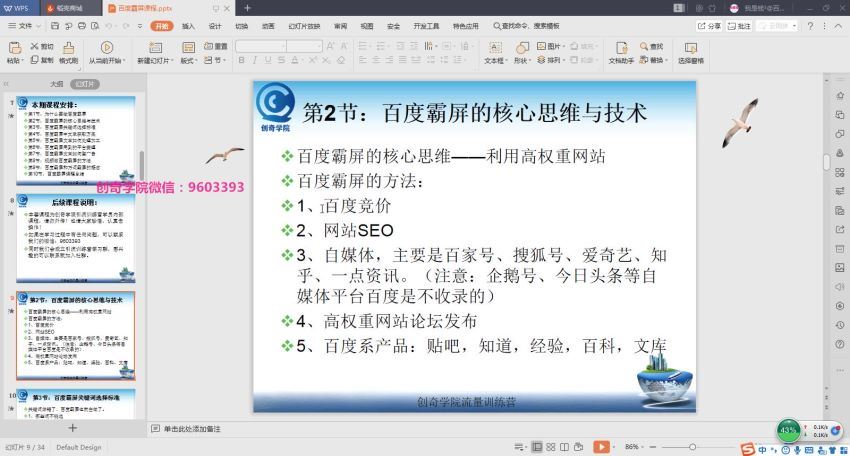Open the Quick Access Toolbar customize arrow
850x456 pixels.
click(140, 25)
